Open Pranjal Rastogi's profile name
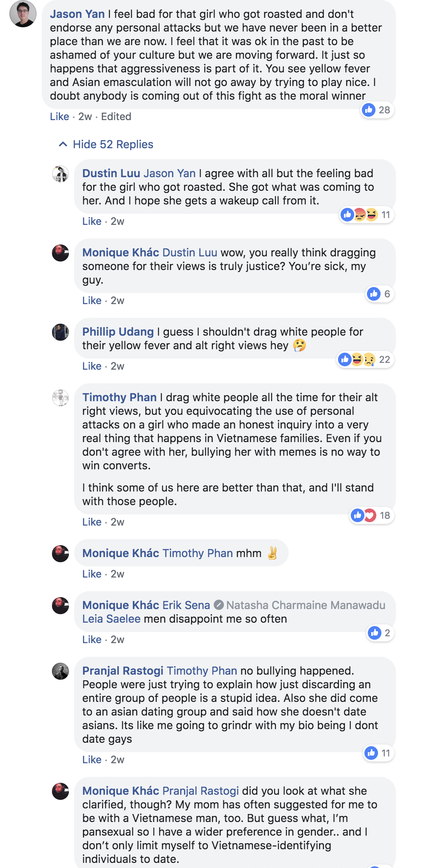This screenshot has width=424, height=868. [123, 671]
